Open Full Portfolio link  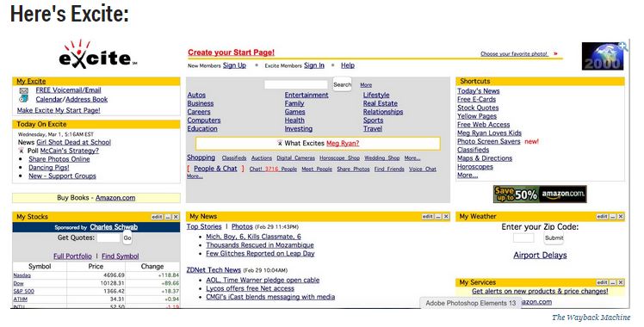[x=72, y=256]
